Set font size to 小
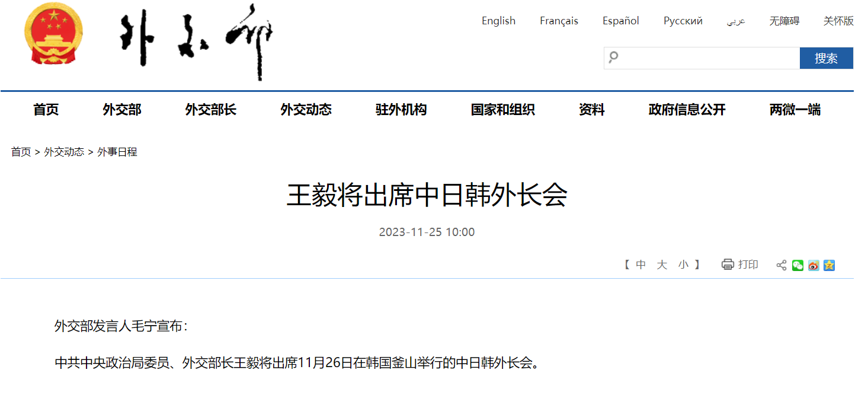This screenshot has height=411, width=868. [x=683, y=265]
